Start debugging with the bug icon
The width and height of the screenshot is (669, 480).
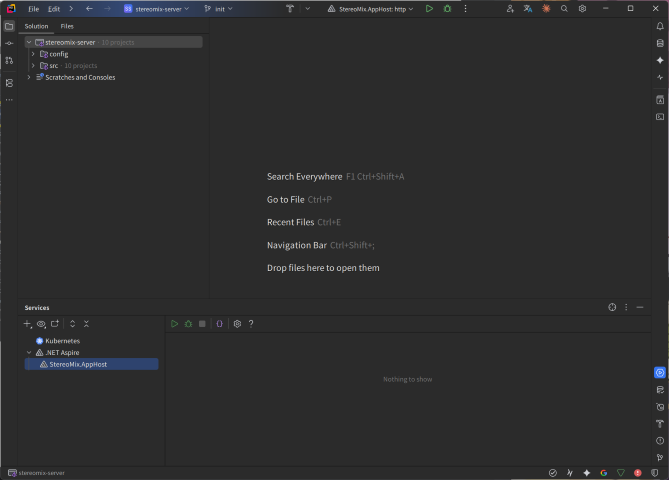pos(447,8)
